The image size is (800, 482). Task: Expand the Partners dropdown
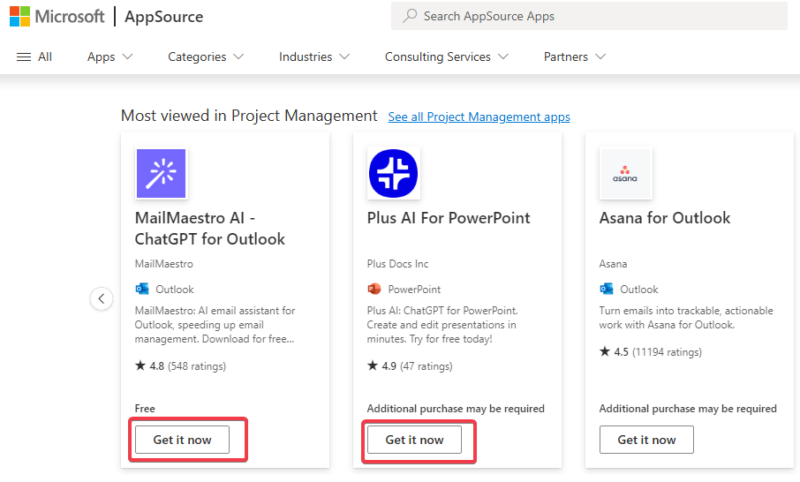(x=574, y=57)
